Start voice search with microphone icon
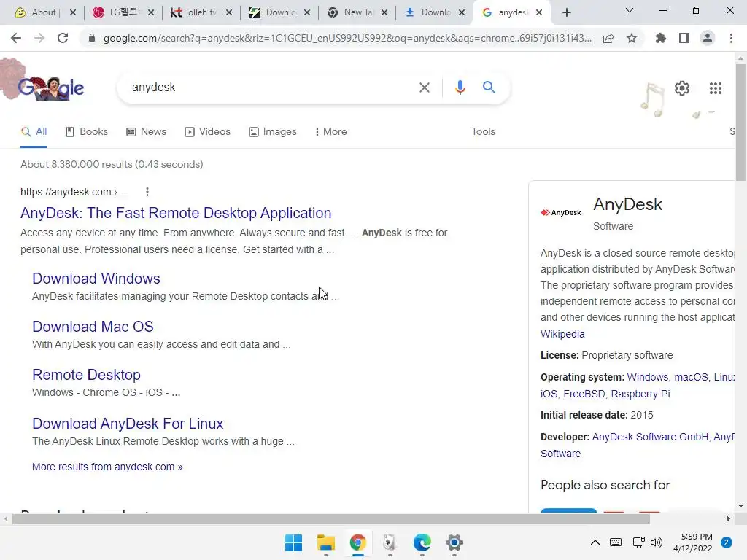 coord(460,87)
